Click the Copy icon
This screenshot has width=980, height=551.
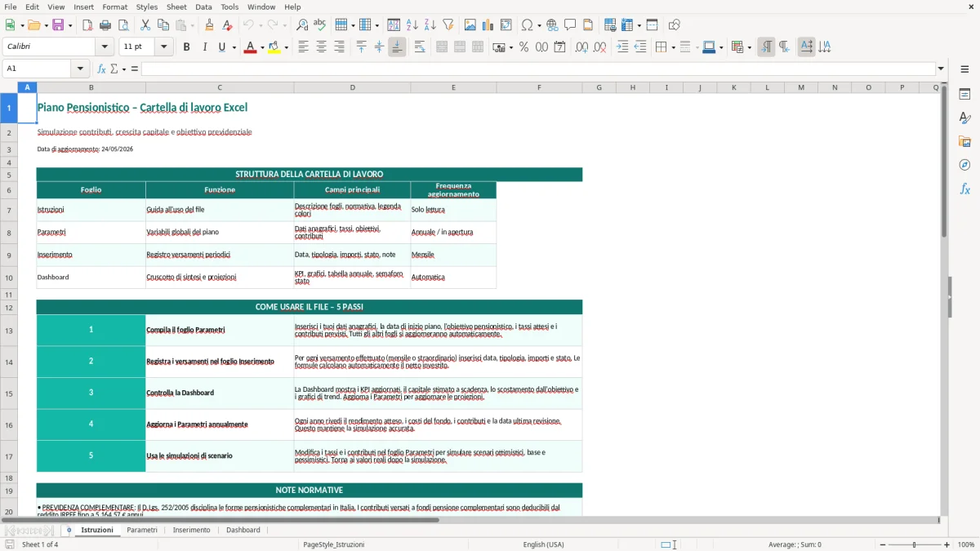tap(163, 25)
